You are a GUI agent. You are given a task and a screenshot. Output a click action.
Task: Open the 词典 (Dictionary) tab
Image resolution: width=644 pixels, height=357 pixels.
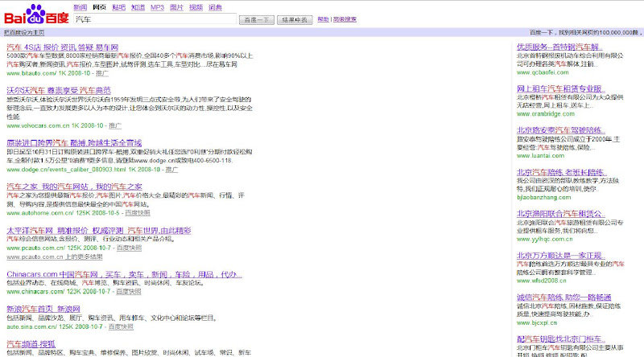(215, 7)
